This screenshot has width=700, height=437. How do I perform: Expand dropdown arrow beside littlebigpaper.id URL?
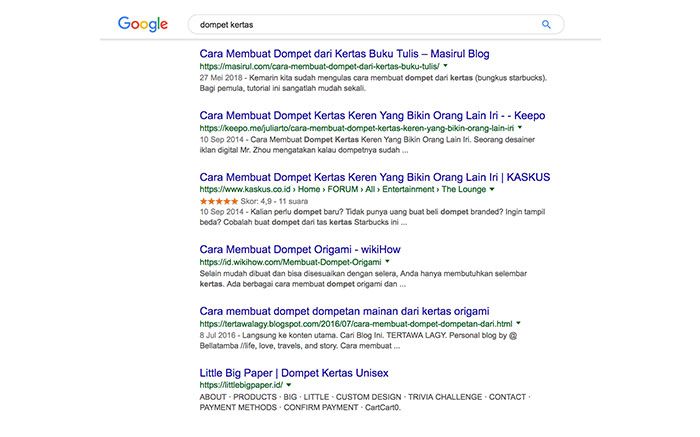(289, 385)
